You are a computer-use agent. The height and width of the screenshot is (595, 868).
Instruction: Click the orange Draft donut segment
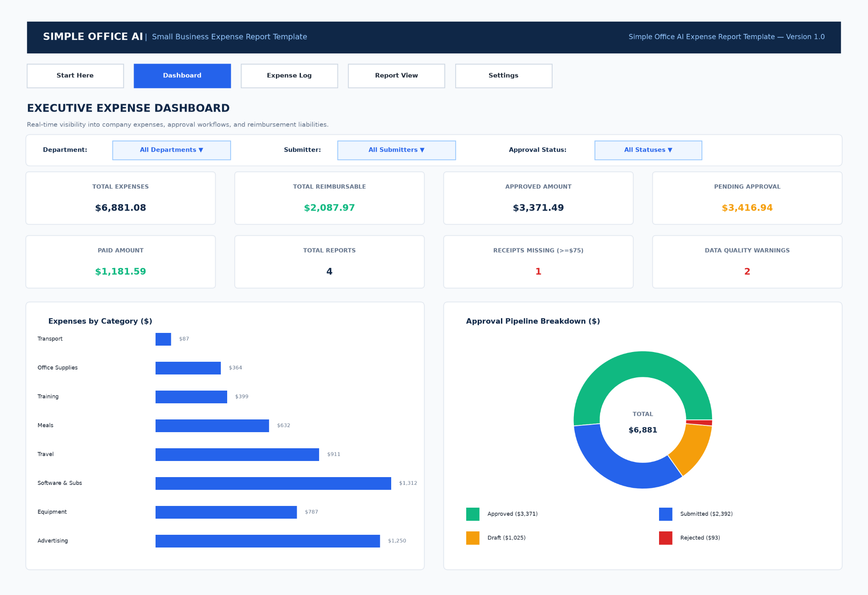point(692,450)
